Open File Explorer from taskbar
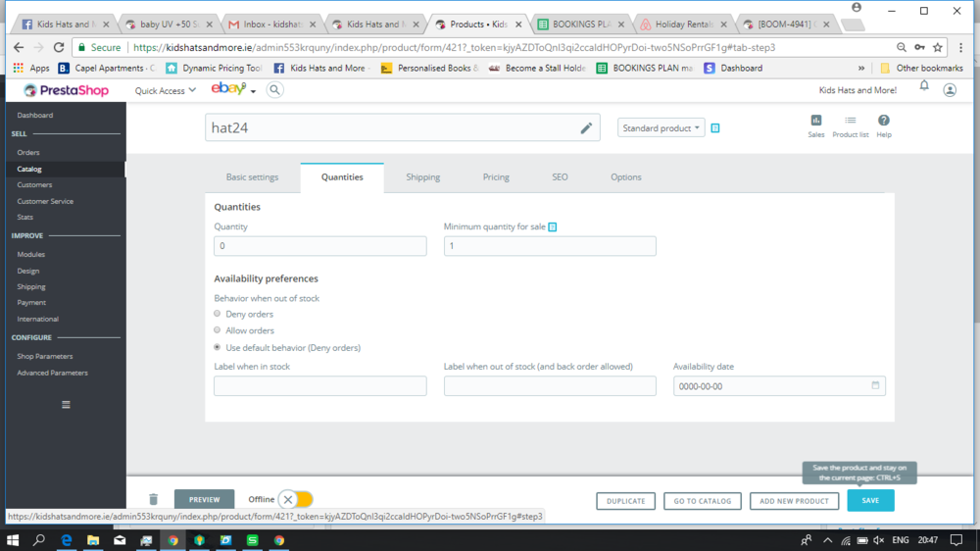 [x=93, y=540]
